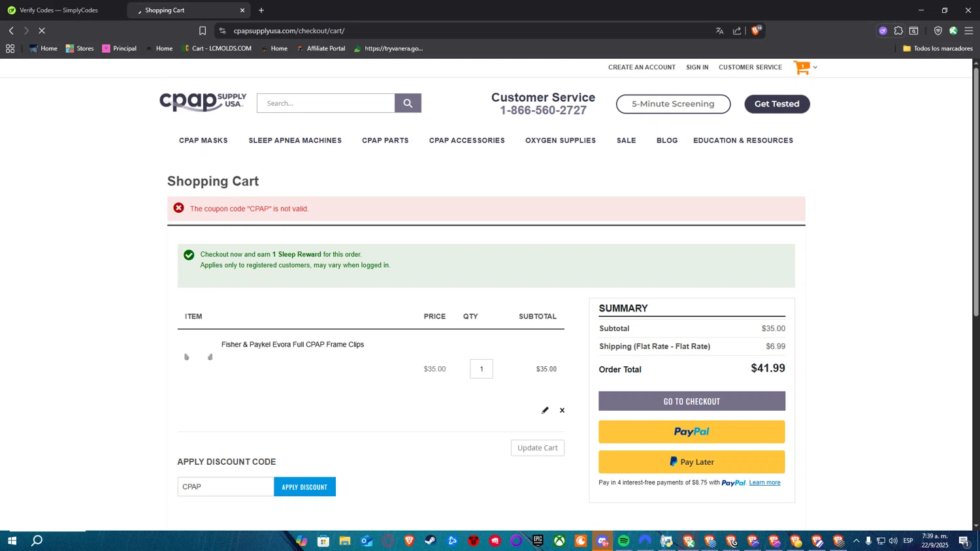Viewport: 980px width, 551px height.
Task: View site information icon in address bar
Action: (222, 31)
